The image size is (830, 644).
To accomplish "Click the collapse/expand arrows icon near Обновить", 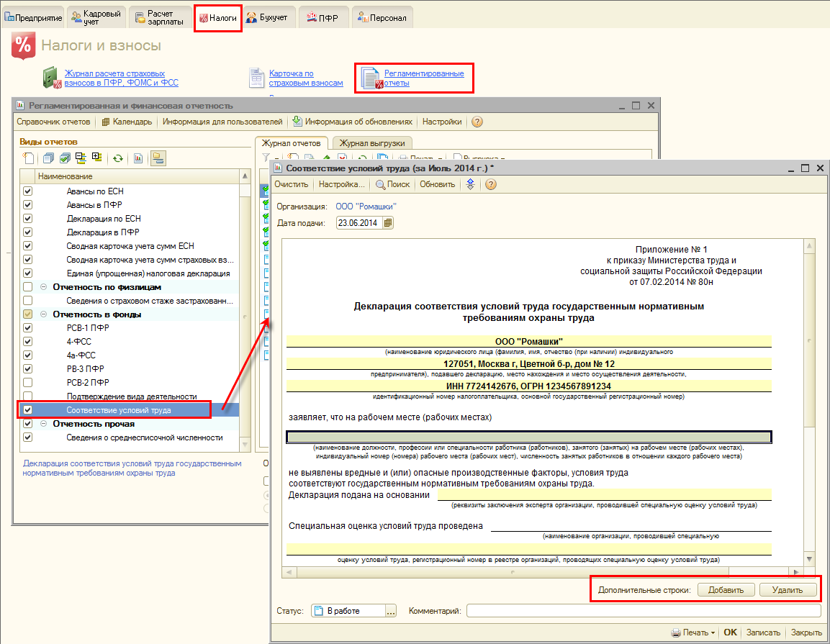I will (x=470, y=184).
